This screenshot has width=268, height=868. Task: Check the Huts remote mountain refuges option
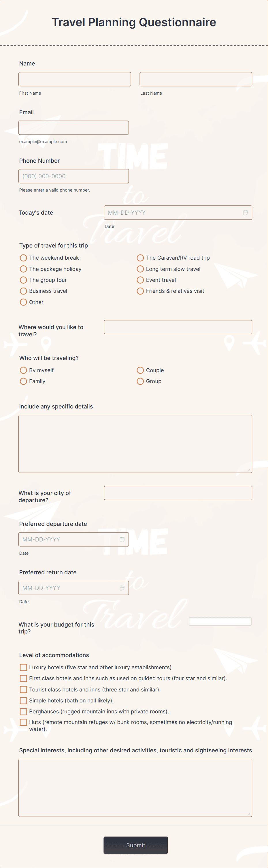coord(23,722)
